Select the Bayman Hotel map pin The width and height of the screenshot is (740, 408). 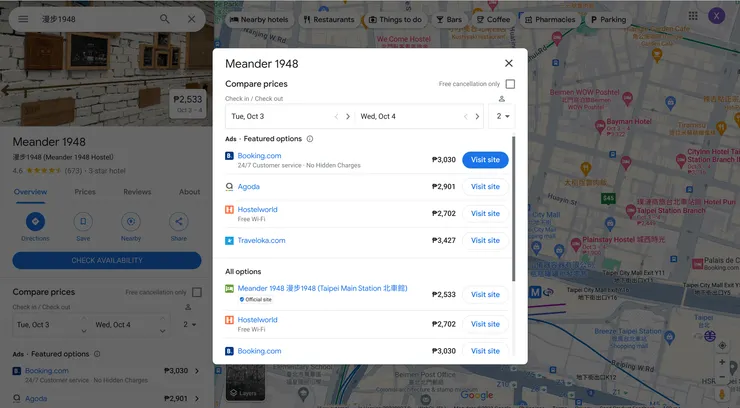tap(600, 126)
